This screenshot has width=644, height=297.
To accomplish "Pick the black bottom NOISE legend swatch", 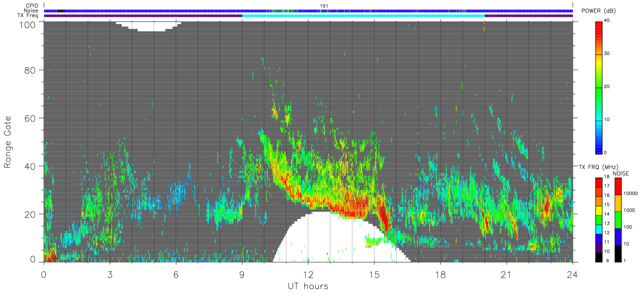I will (x=618, y=254).
